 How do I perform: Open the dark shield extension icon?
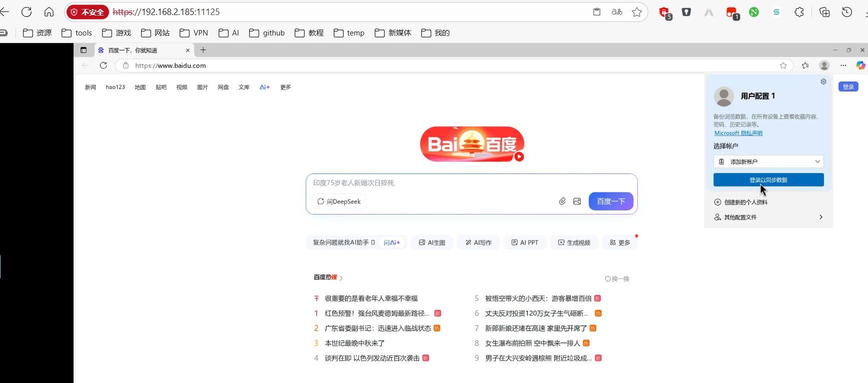coord(686,12)
